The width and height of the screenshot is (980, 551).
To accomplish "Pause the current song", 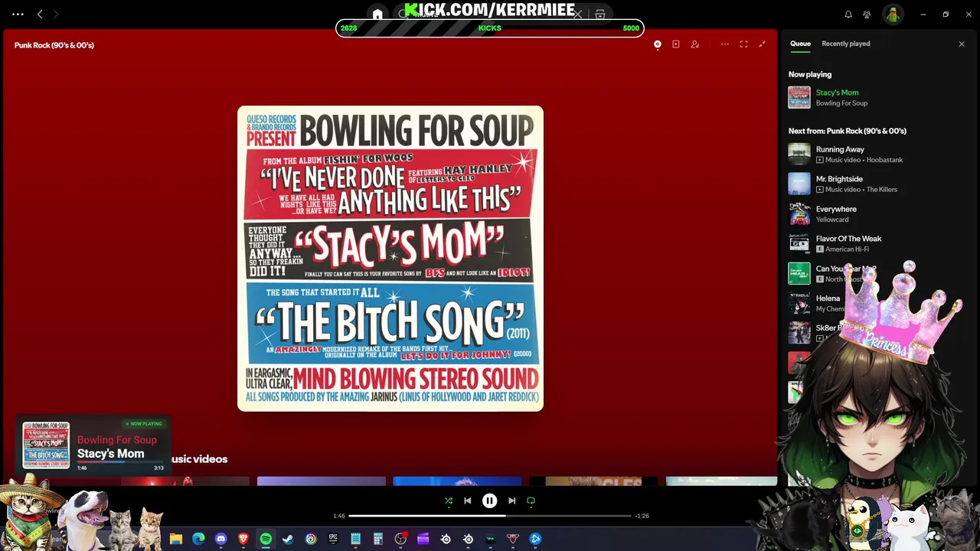I will (x=489, y=500).
